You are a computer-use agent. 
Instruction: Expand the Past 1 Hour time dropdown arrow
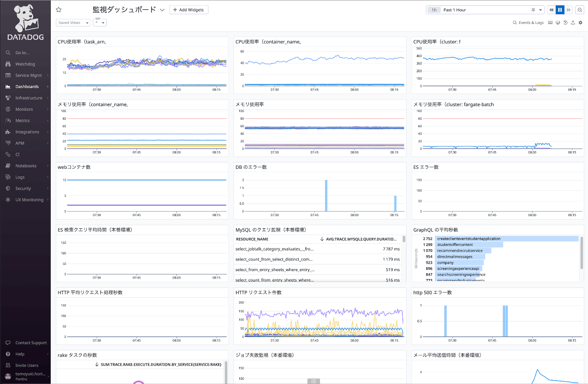point(541,10)
